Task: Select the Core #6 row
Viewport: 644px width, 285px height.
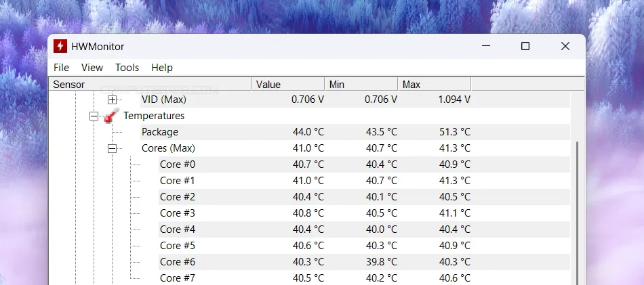Action: (x=364, y=261)
